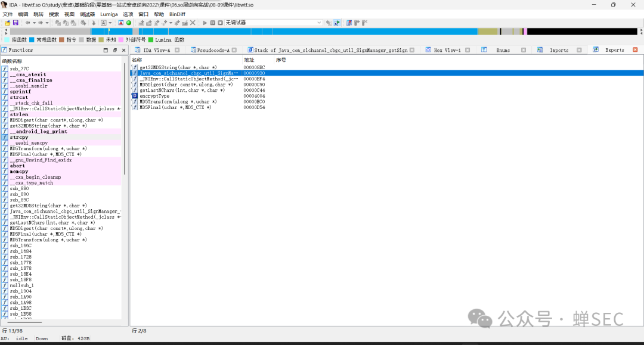Image resolution: width=644 pixels, height=345 pixels.
Task: Start the debugger process with play icon
Action: pos(205,23)
